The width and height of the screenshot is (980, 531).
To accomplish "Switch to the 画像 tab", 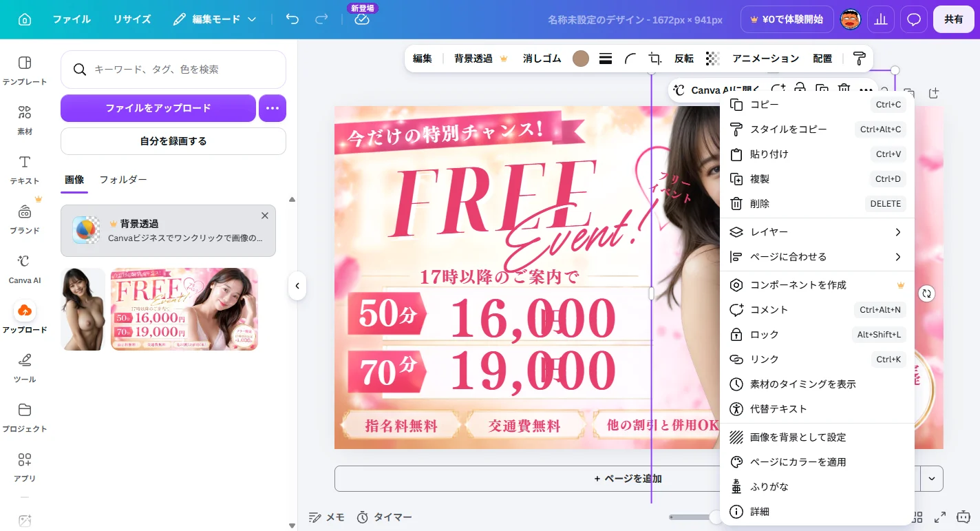I will 74,180.
